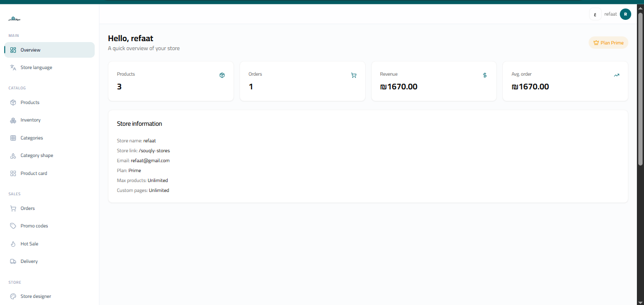
Task: Click the Store information heading
Action: (140, 124)
